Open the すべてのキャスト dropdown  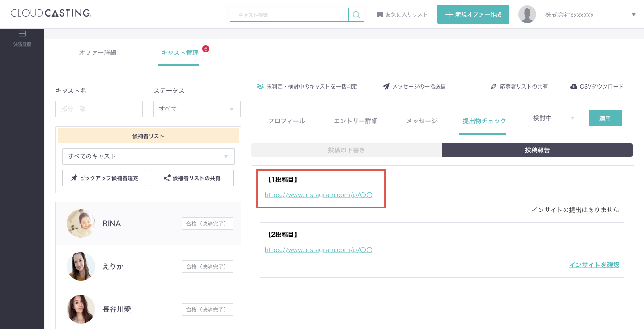click(148, 156)
